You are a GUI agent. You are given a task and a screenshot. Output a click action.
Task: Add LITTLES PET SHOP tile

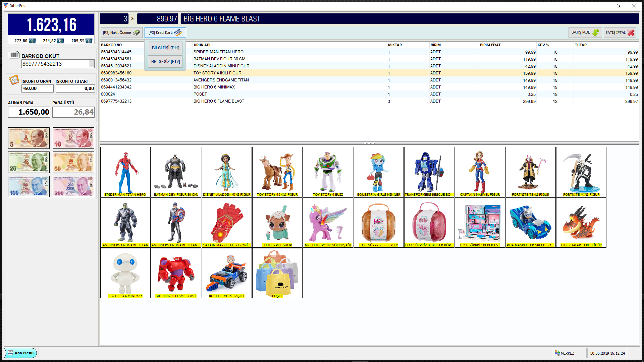(277, 223)
